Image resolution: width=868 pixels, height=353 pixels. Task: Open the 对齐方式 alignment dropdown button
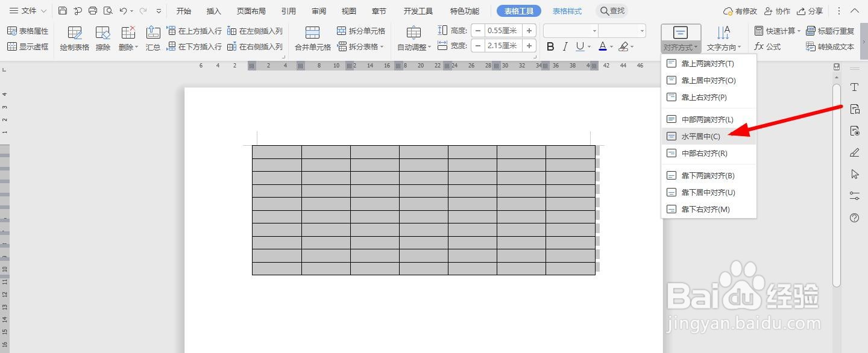pos(681,39)
